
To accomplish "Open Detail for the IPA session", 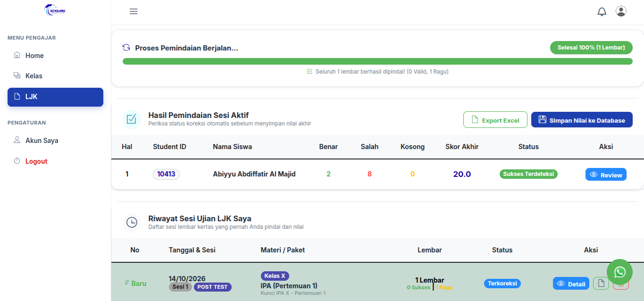I will (x=571, y=284).
